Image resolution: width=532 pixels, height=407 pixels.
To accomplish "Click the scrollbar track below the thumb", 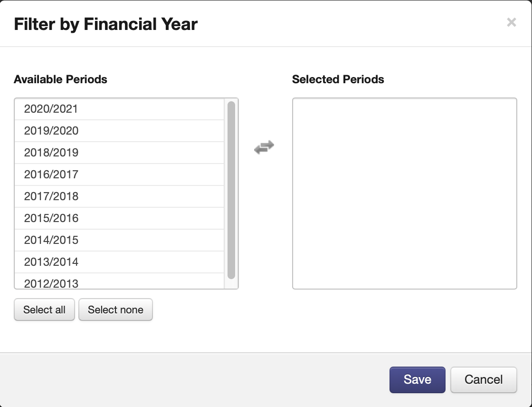I will pos(231,284).
